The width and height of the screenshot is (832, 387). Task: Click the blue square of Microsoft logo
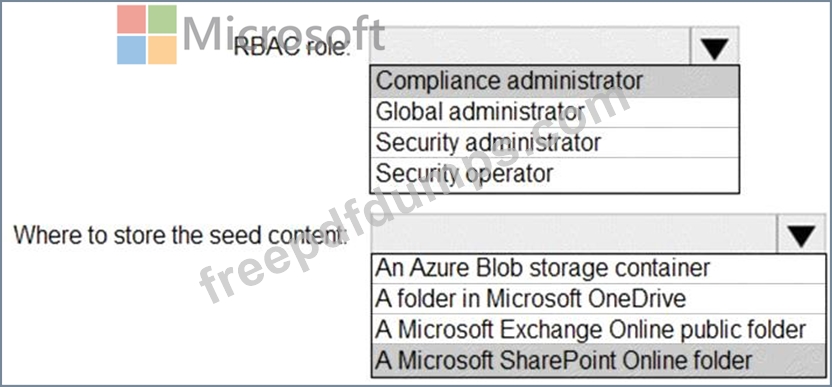coord(131,50)
